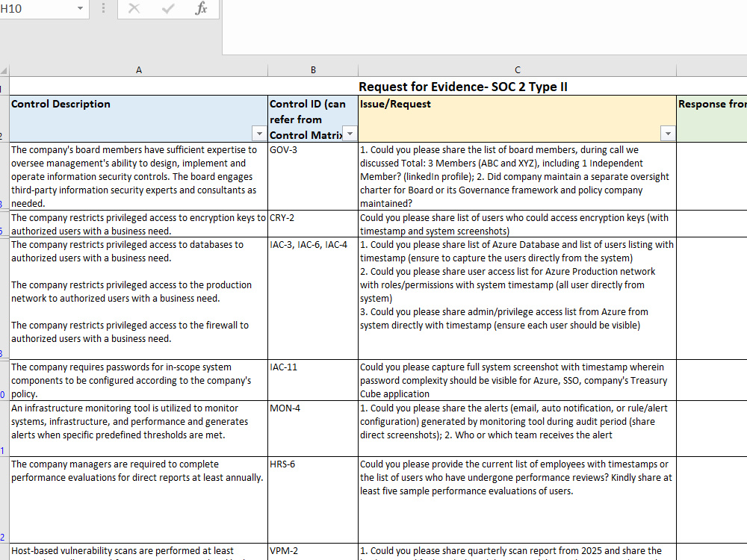Select column B header
747x560 pixels.
click(x=313, y=70)
